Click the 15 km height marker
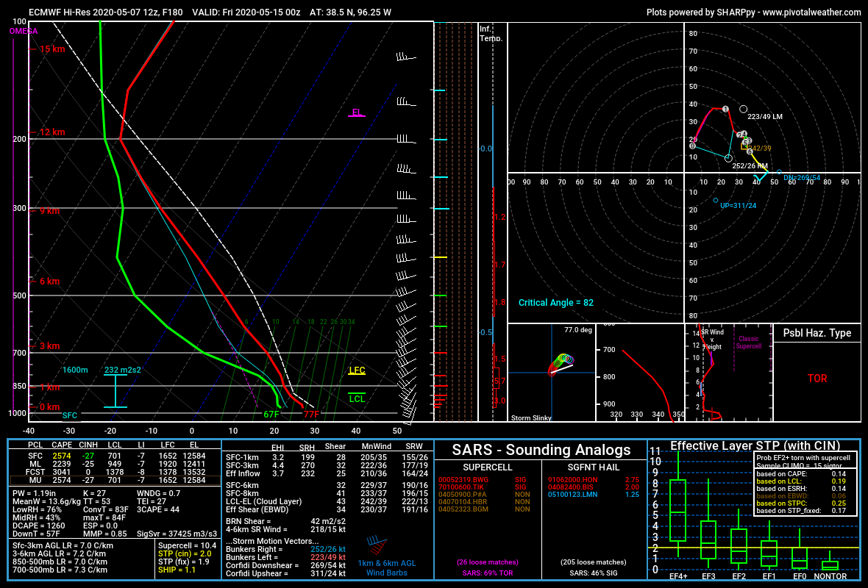The height and width of the screenshot is (588, 868). 52,49
